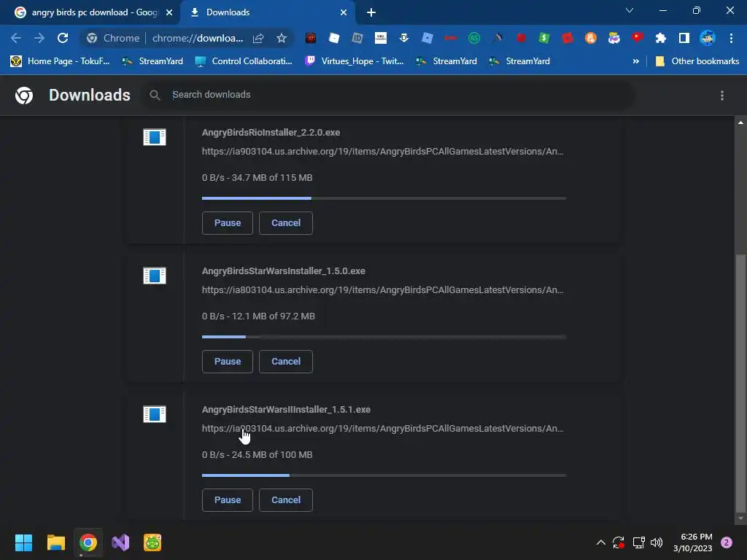Click AngryBirdsRioInstaller_2.2.0.exe file name
747x560 pixels.
click(x=271, y=133)
